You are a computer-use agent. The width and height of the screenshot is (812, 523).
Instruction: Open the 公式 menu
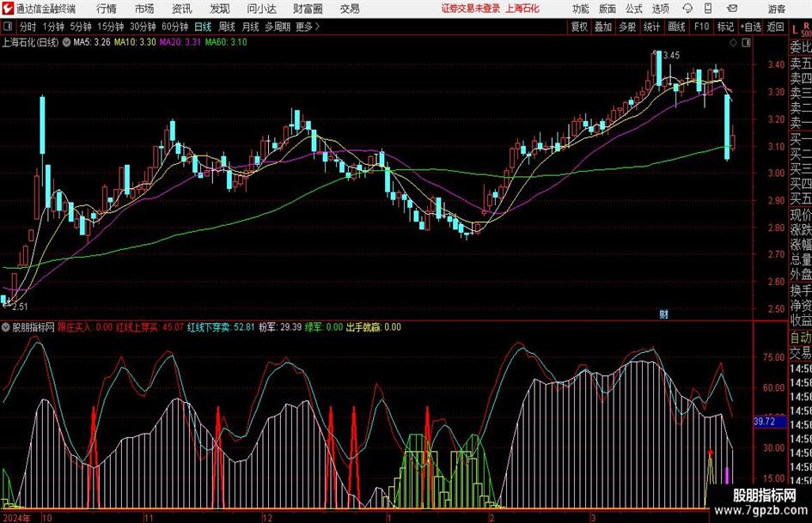(634, 9)
